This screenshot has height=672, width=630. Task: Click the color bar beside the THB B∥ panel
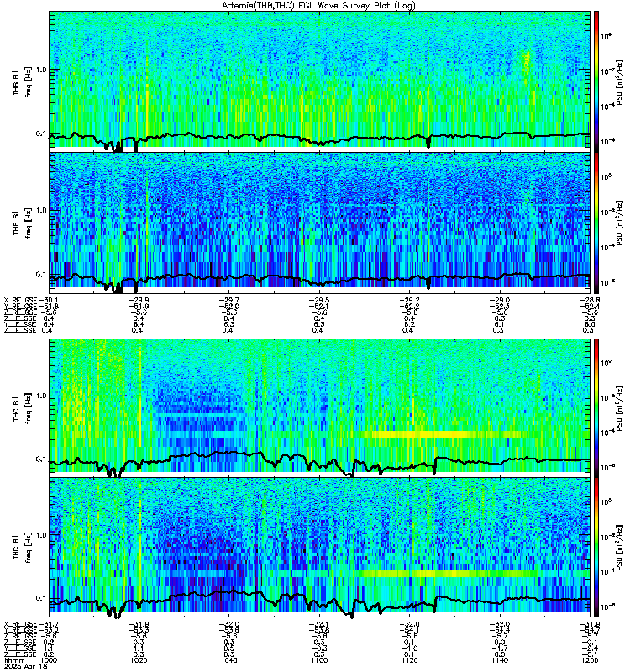point(596,223)
